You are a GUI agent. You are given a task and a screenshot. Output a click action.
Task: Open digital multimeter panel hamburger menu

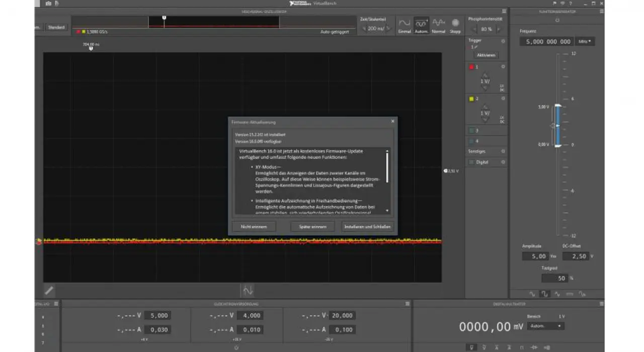click(601, 304)
